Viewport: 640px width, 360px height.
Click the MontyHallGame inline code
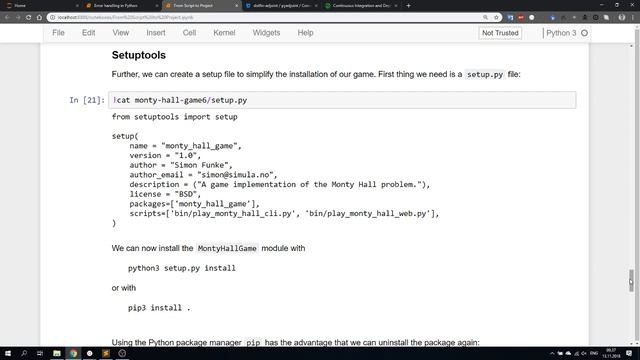coord(227,248)
